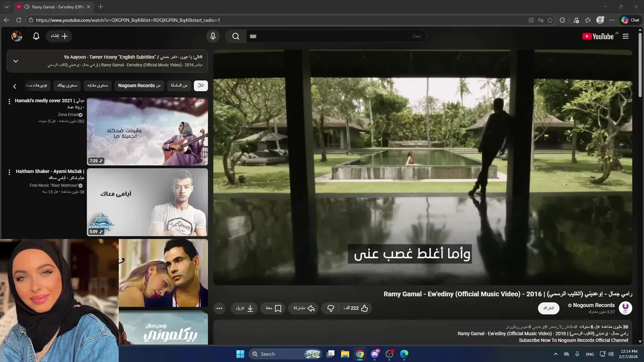Select the 'محتوى يهمّك' filter chip

click(67, 85)
